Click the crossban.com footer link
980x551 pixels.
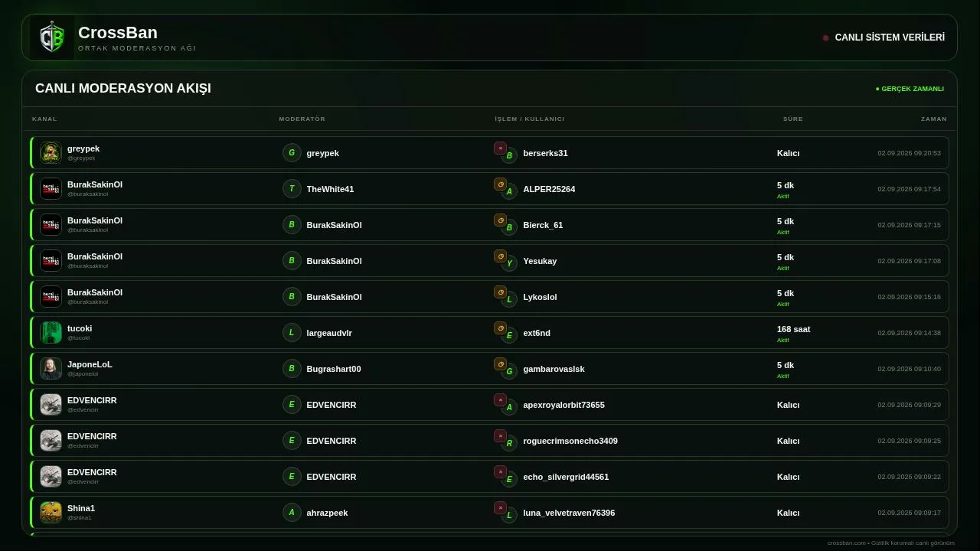[x=847, y=543]
